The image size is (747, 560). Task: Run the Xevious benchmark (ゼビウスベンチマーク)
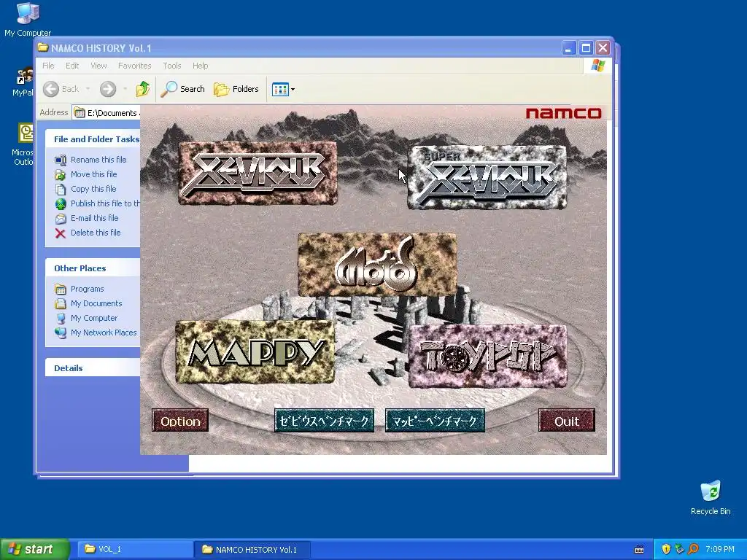[324, 421]
